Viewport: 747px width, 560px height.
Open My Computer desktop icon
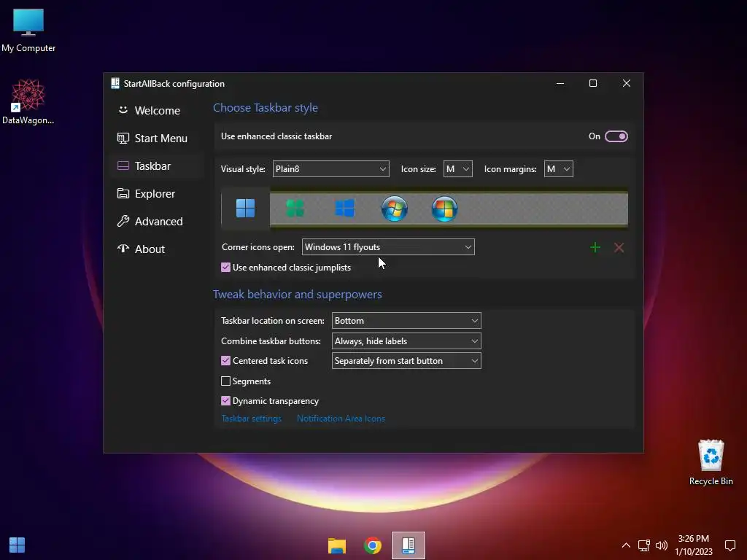[x=28, y=31]
